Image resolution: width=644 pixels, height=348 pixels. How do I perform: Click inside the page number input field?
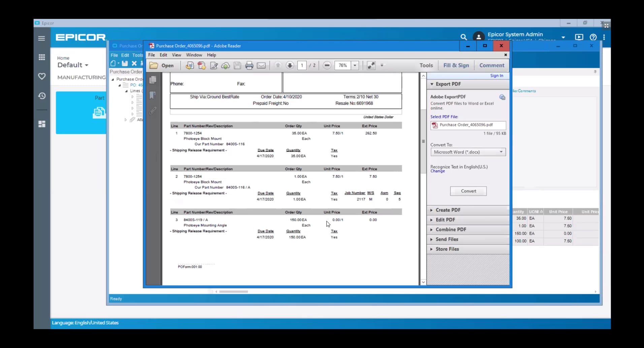point(302,65)
